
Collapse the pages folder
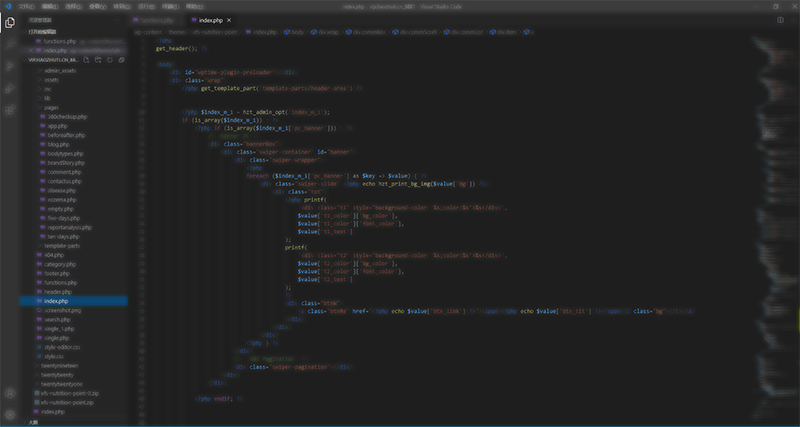click(51, 108)
